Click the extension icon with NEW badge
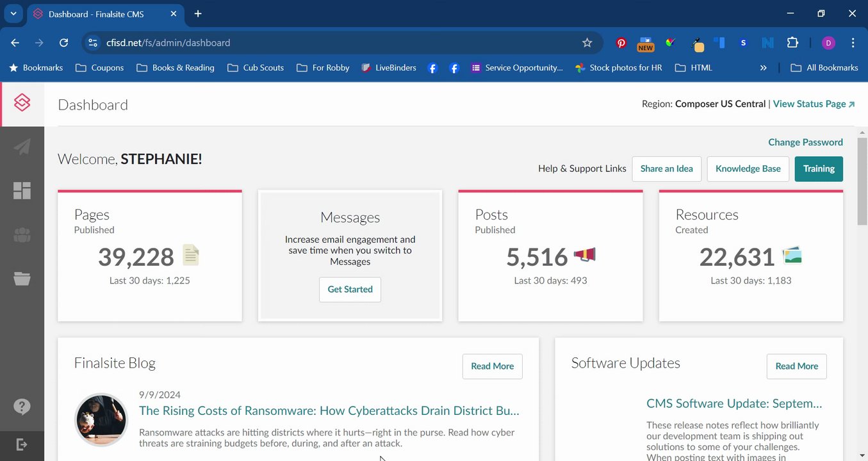The width and height of the screenshot is (868, 461). click(645, 44)
